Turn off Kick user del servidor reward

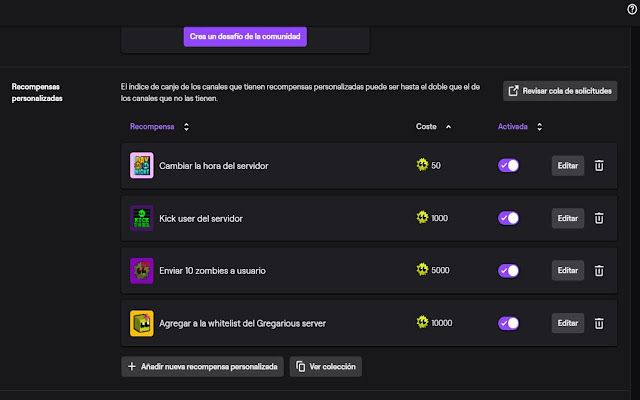pyautogui.click(x=508, y=218)
